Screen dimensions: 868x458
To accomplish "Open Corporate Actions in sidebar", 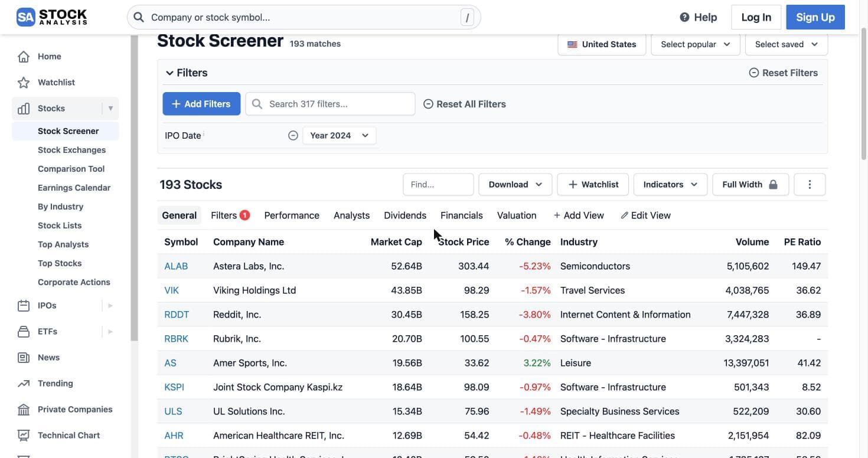I will coord(74,282).
